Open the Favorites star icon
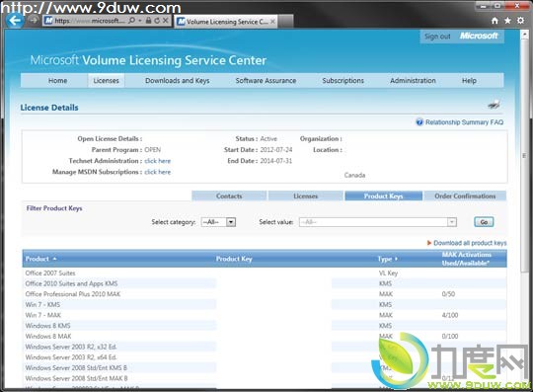The image size is (533, 392). pos(507,21)
